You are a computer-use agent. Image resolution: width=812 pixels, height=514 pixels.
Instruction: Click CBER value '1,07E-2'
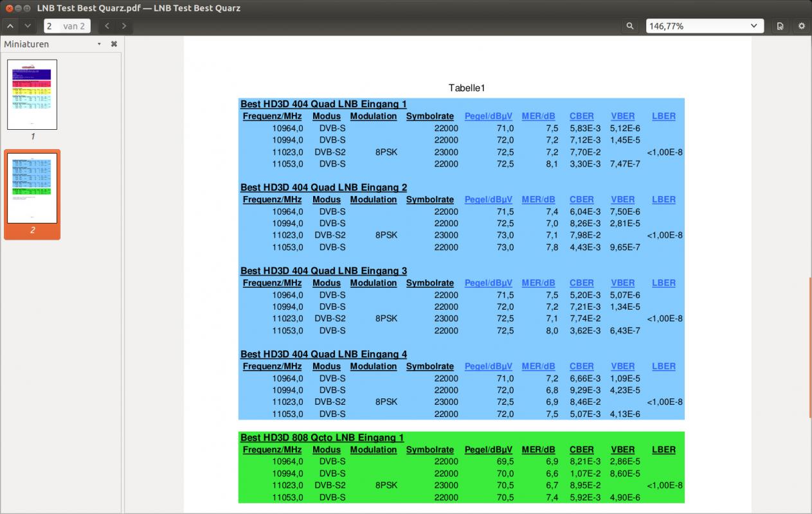pyautogui.click(x=585, y=474)
